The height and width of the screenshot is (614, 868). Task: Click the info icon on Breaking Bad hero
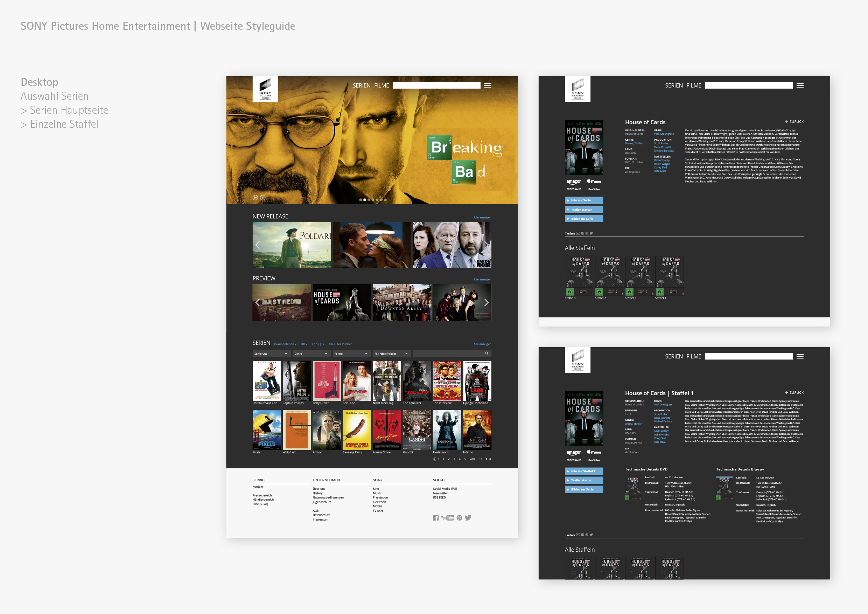click(x=263, y=197)
